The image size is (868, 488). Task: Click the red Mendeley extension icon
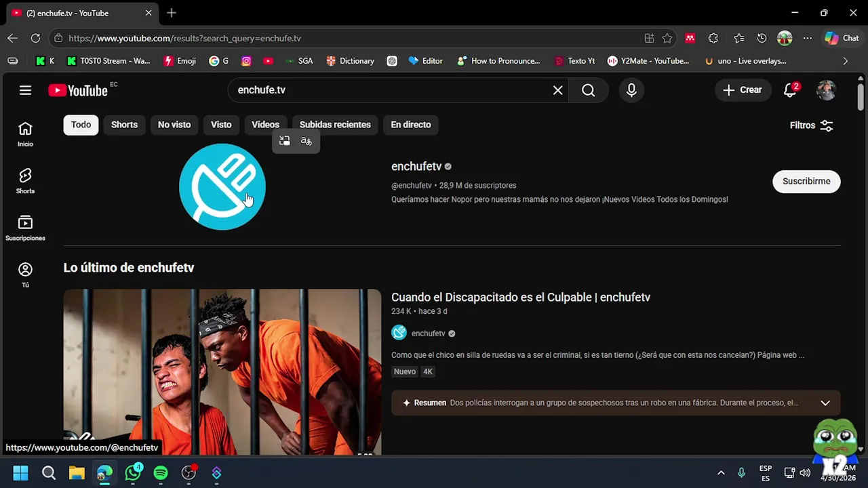pos(690,38)
